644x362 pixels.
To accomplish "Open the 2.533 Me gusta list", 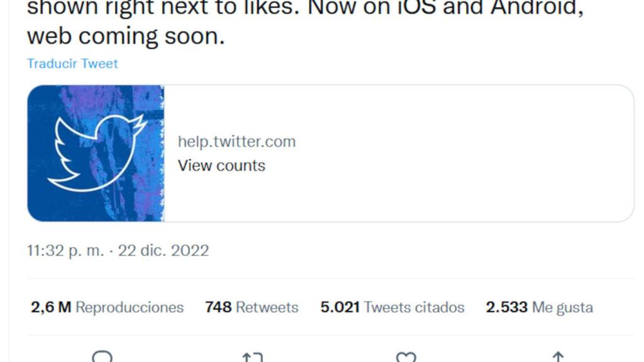I will point(538,307).
